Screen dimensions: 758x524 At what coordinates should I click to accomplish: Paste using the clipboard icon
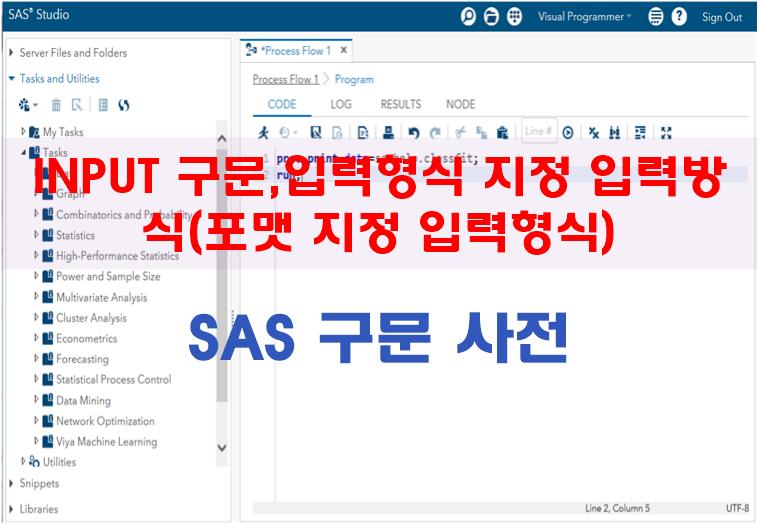pos(503,132)
